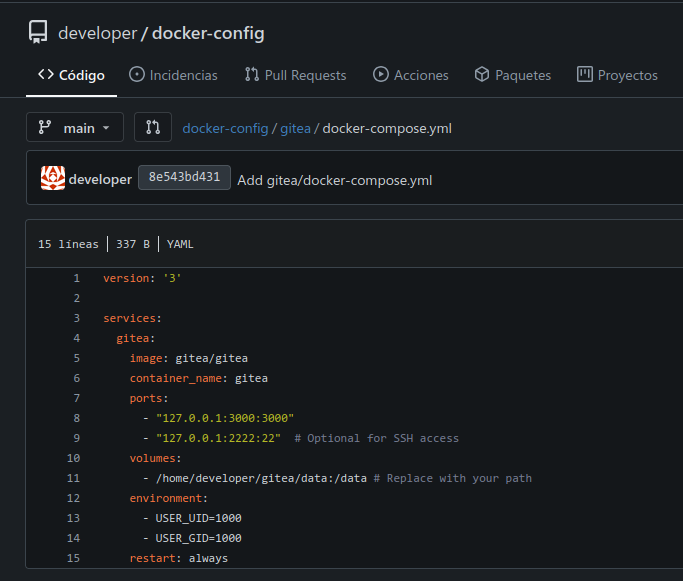Open the docker-config repository title link
Screen dimensions: 683x581
coord(208,33)
